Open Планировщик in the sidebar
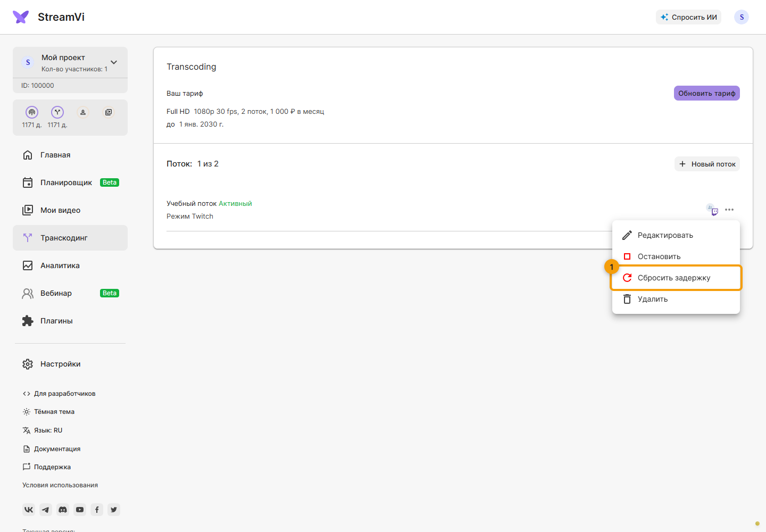766x532 pixels. [x=70, y=182]
